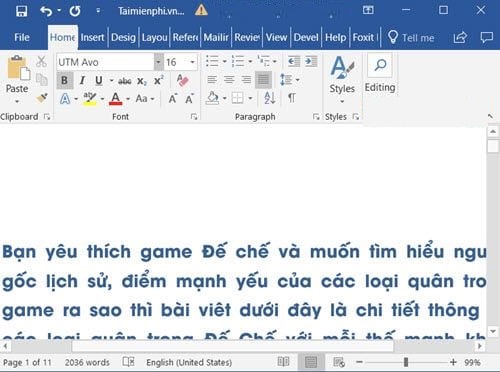This screenshot has height=372, width=500.
Task: Switch to the Review tab
Action: pyautogui.click(x=247, y=37)
